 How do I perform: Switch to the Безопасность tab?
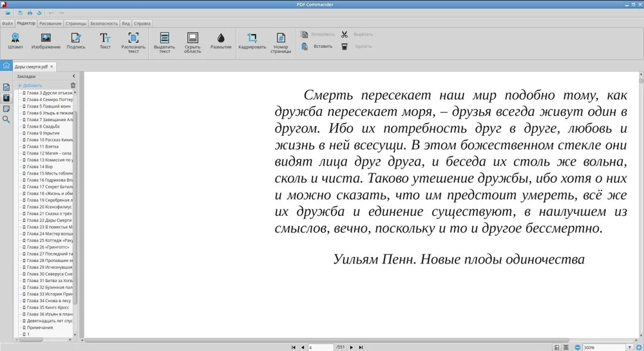tap(104, 23)
